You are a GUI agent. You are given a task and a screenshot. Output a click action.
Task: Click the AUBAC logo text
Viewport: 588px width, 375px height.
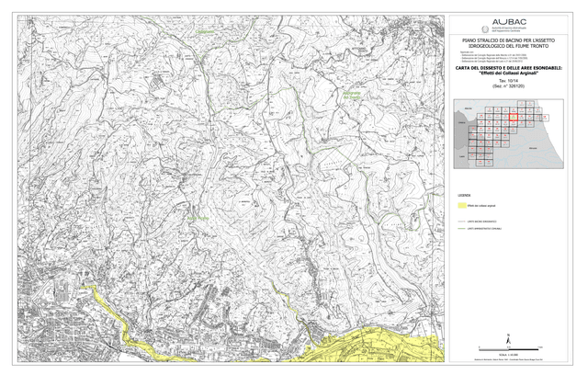click(x=509, y=22)
